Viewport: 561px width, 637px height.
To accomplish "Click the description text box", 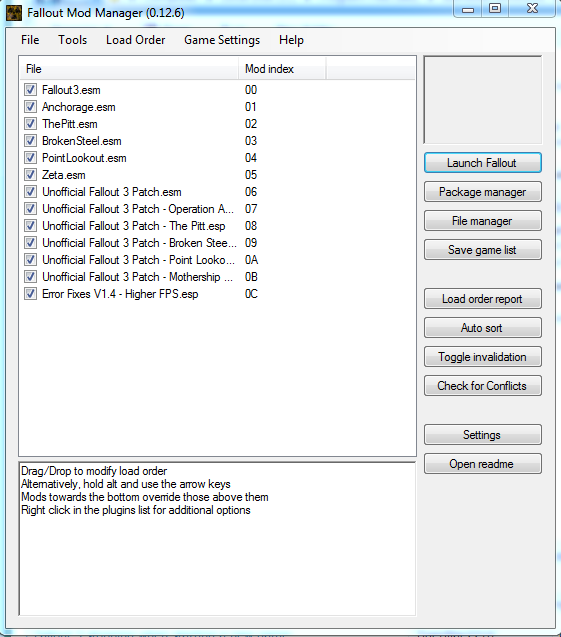I will (217, 539).
